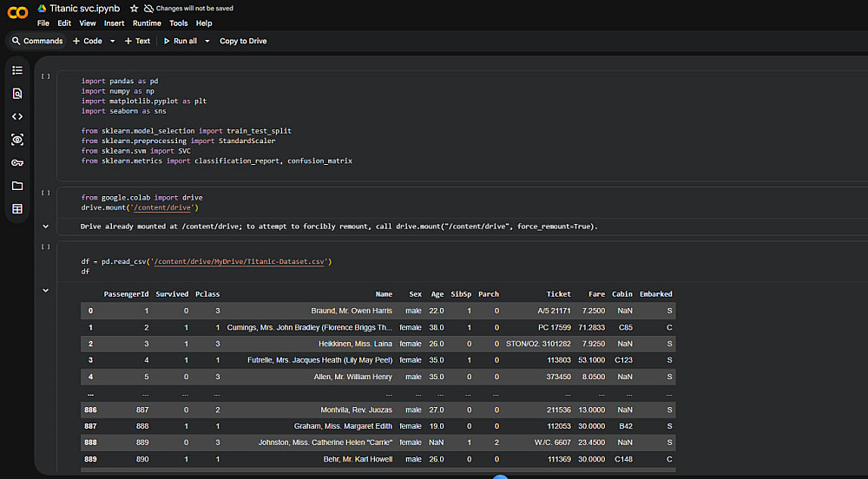Open the Table of contents panel
The width and height of the screenshot is (868, 479).
(17, 70)
